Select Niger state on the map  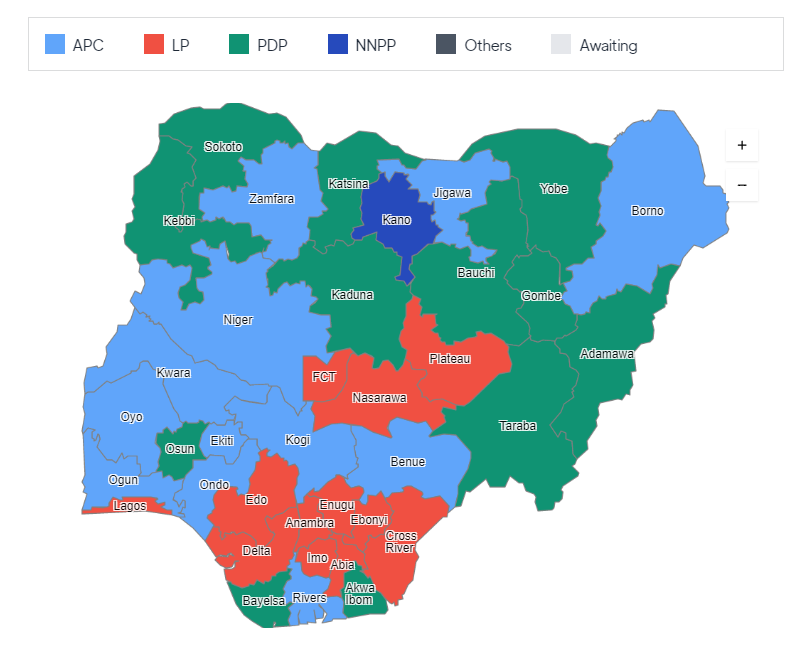click(238, 320)
